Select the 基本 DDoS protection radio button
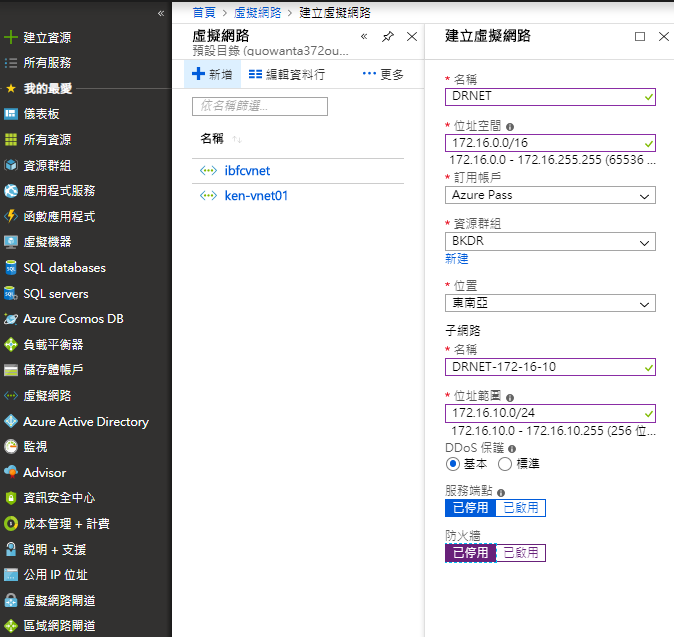The height and width of the screenshot is (637, 674). tap(453, 464)
